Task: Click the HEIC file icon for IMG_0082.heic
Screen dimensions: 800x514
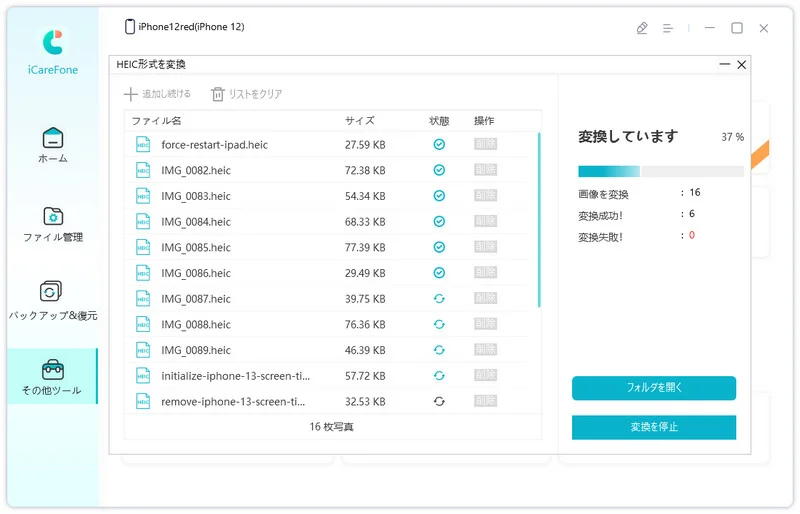Action: 142,170
